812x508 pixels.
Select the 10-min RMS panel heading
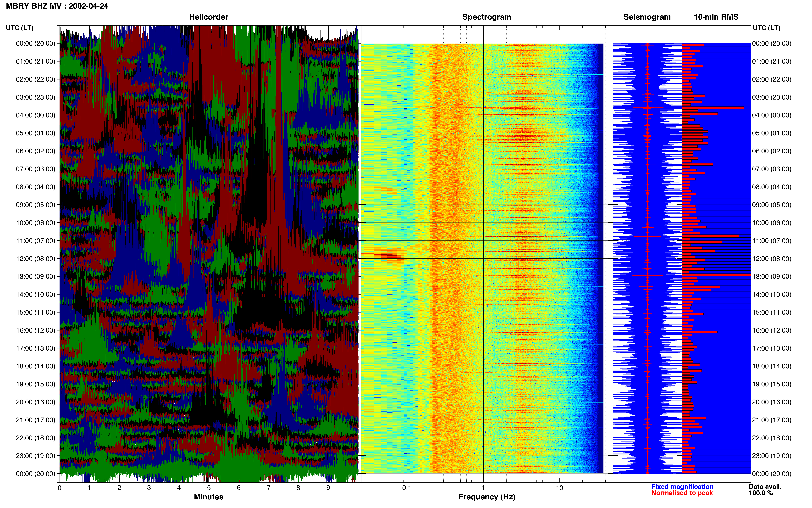(x=716, y=17)
